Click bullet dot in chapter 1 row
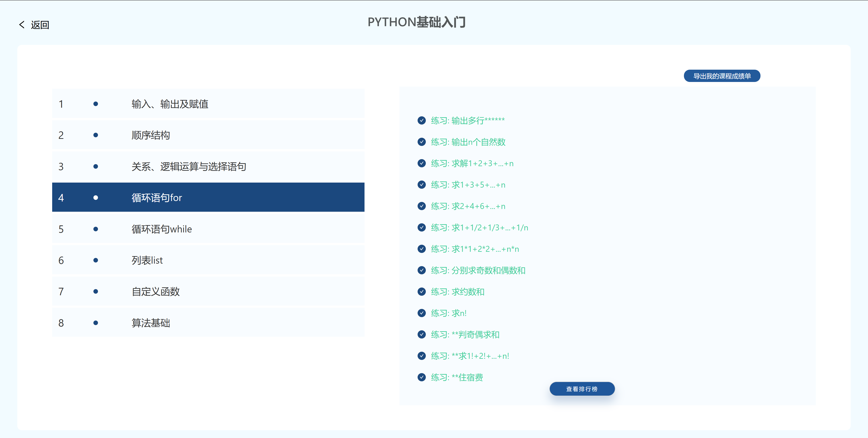The width and height of the screenshot is (868, 438). coord(96,104)
